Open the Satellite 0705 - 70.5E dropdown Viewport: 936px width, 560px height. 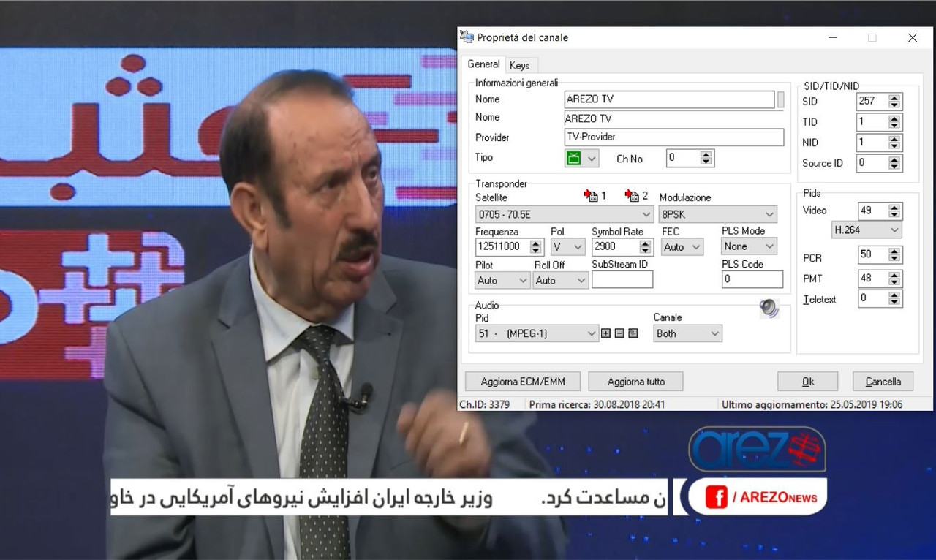pyautogui.click(x=564, y=215)
